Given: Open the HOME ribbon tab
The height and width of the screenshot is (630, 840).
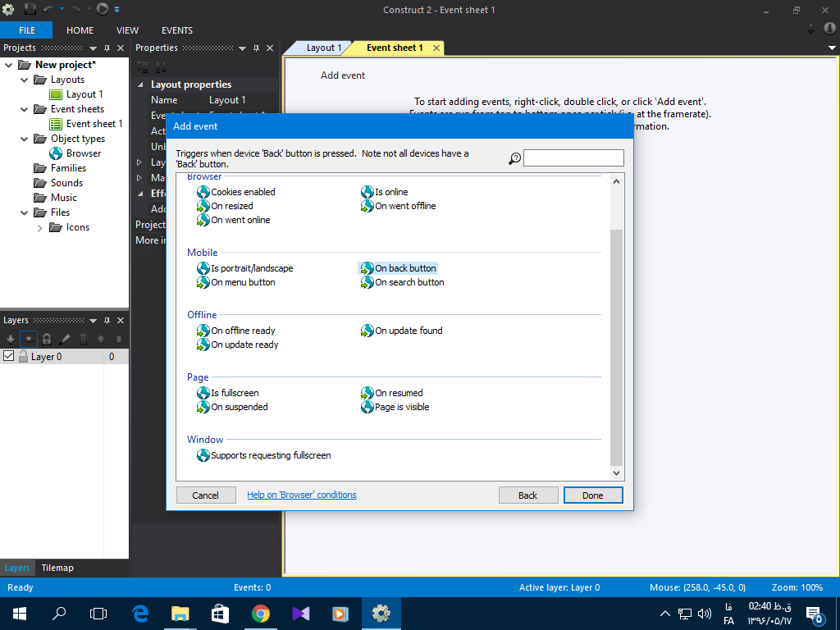Looking at the screenshot, I should coord(80,30).
